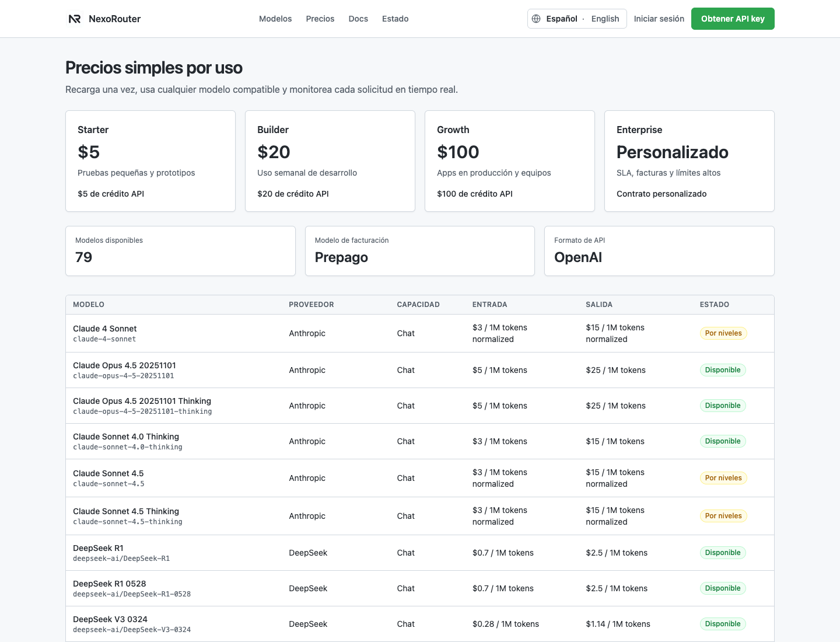840x642 pixels.
Task: Open the Docs nav item
Action: point(358,19)
